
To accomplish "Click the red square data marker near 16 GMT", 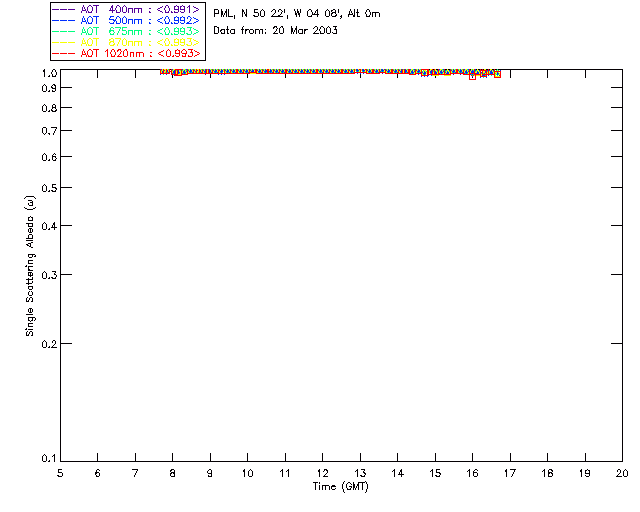I will 472,77.
